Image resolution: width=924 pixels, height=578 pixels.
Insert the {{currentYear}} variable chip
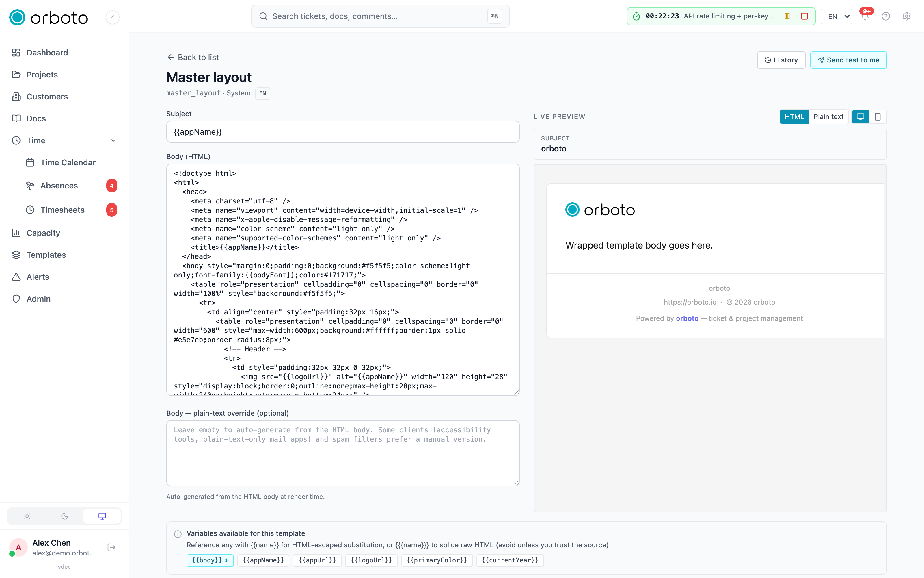pyautogui.click(x=510, y=560)
